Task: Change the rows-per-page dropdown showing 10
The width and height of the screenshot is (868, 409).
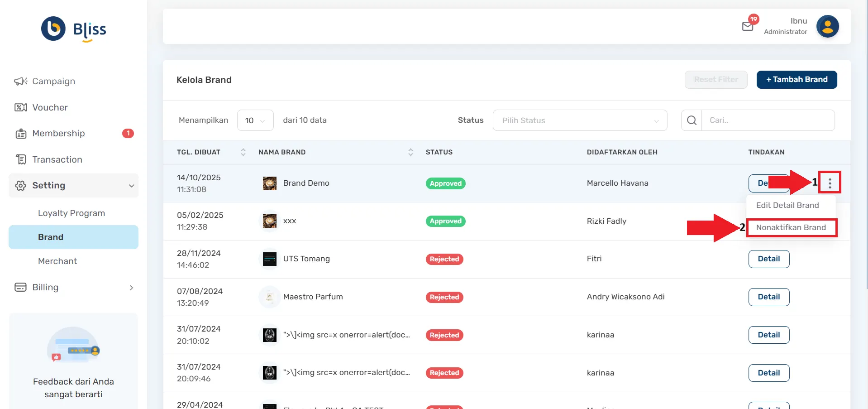Action: [x=255, y=120]
